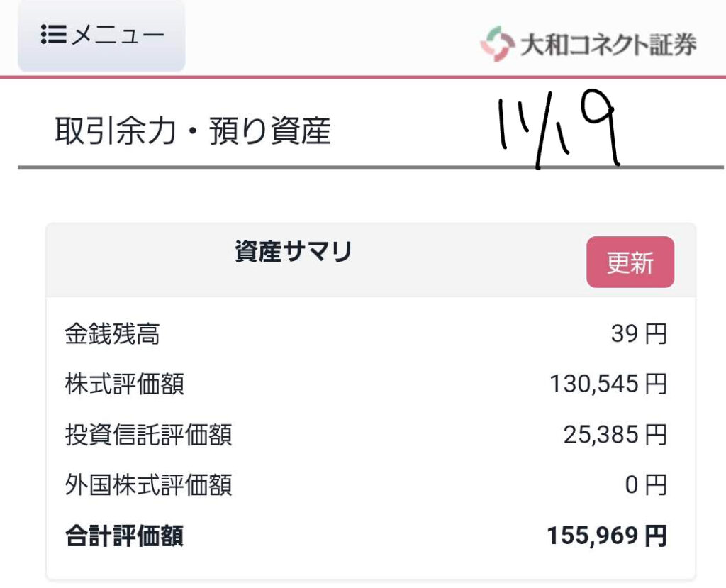Select the 株式評価額 row label
This screenshot has width=726, height=588.
tap(124, 384)
